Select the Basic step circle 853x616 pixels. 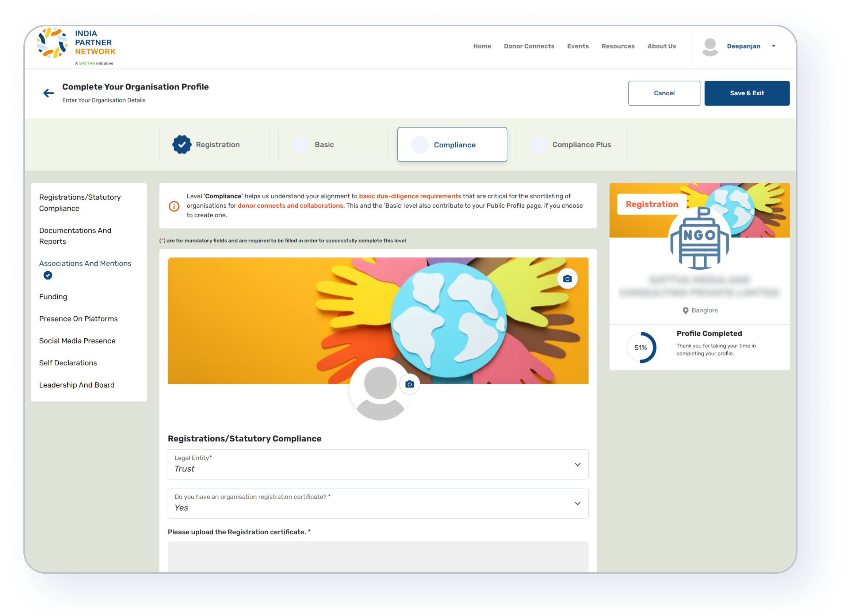click(x=301, y=145)
